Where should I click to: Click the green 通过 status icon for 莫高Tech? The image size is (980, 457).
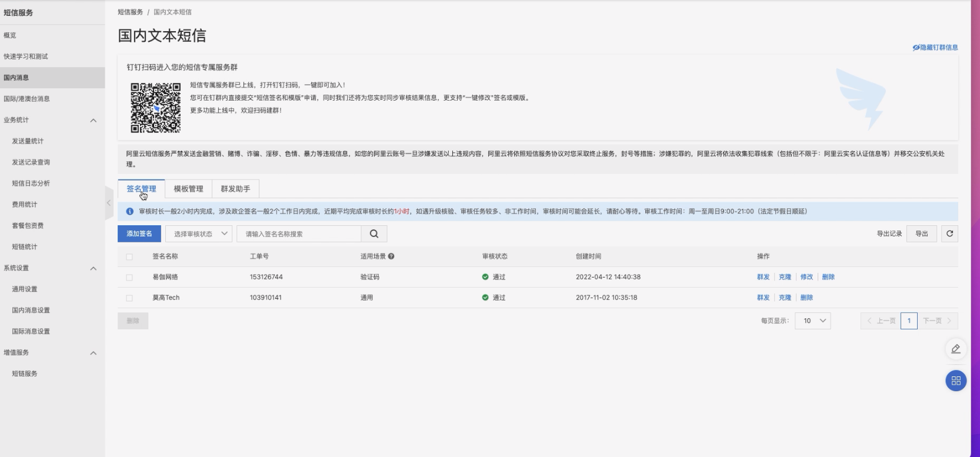tap(485, 298)
